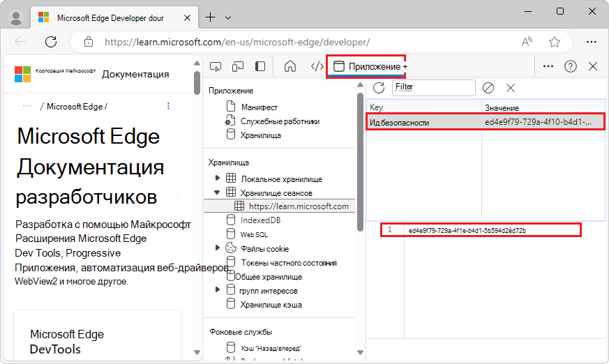Open DevTools help question mark
The image size is (609, 364).
point(570,66)
